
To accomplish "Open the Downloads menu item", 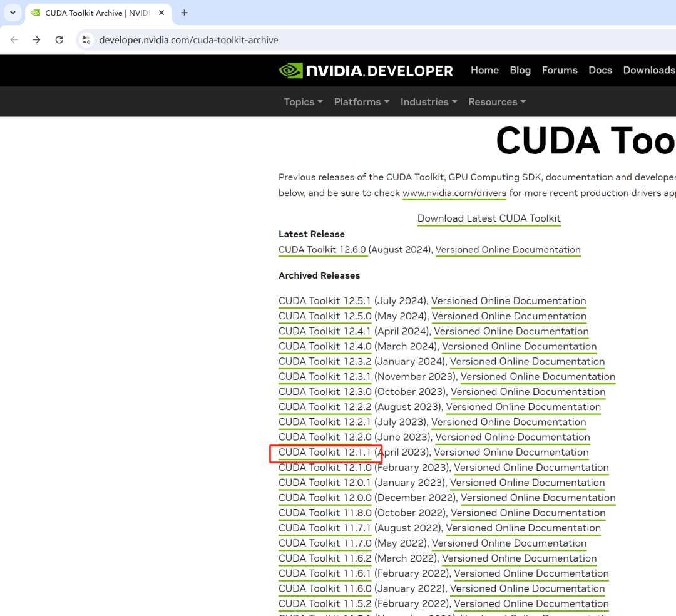I will point(649,70).
